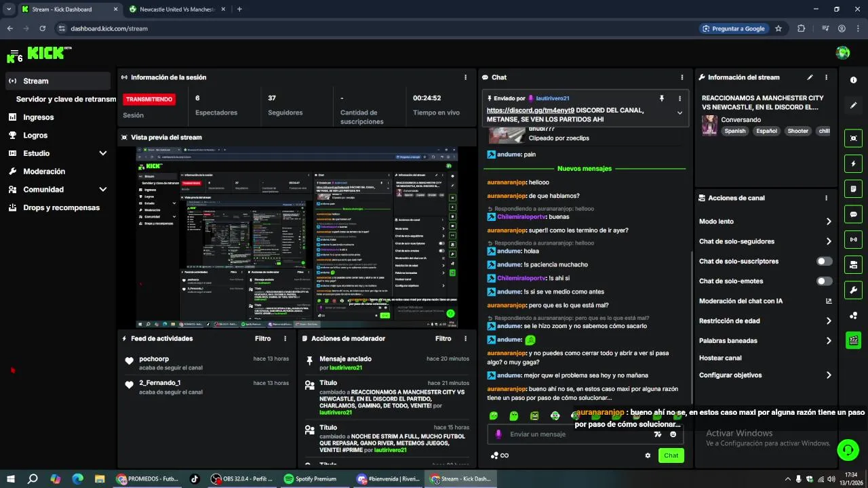
Task: Toggle the stream preview panel icon
Action: pos(853,138)
